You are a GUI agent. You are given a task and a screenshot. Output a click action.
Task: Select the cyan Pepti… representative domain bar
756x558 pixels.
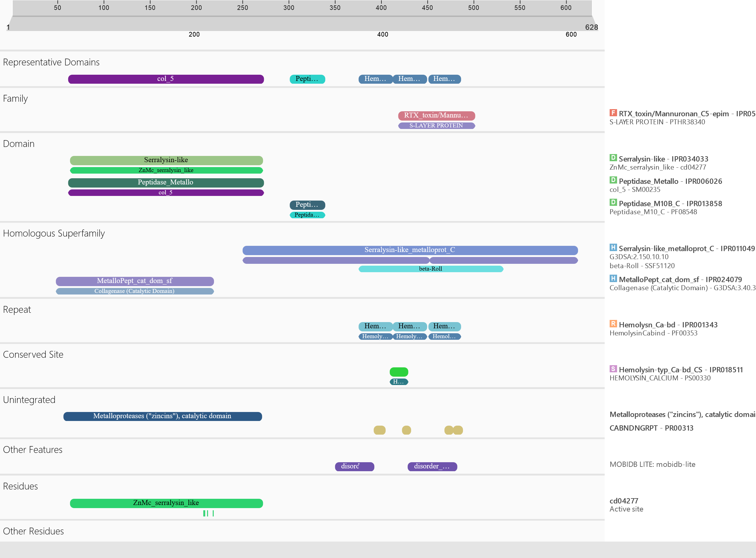[x=307, y=79]
